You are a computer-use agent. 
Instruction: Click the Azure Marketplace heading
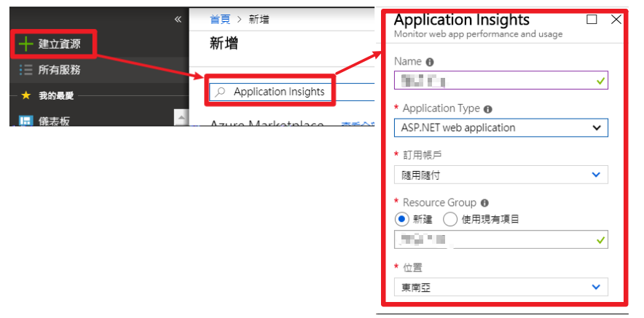click(267, 123)
